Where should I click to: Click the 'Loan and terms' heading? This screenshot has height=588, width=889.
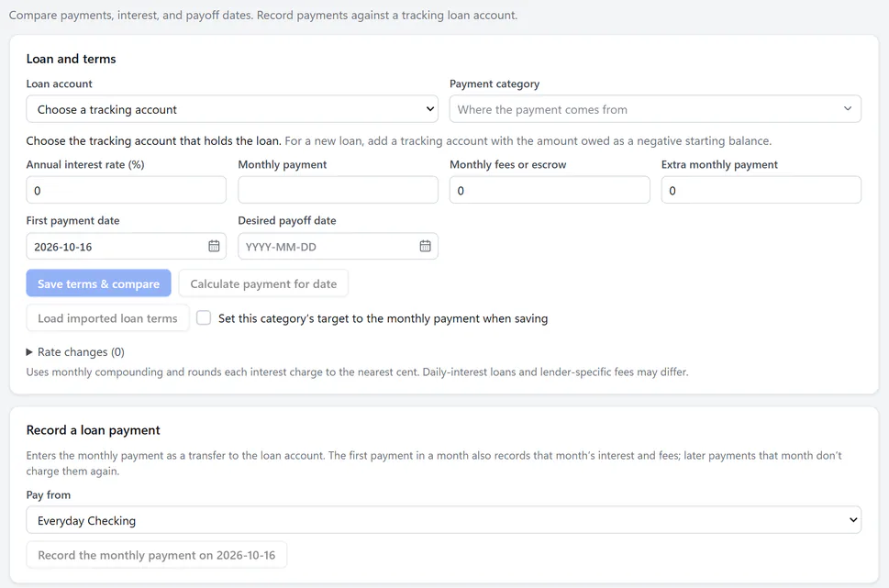(71, 59)
